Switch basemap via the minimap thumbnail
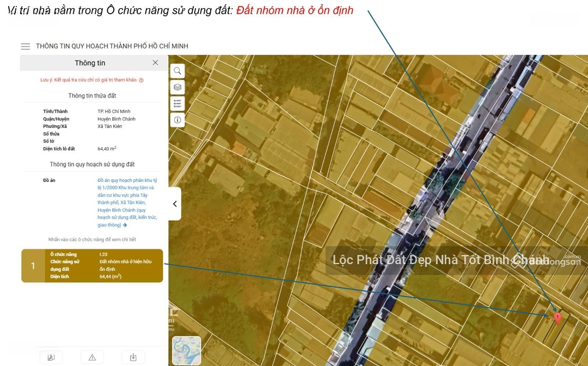This screenshot has height=366, width=588. click(x=186, y=350)
